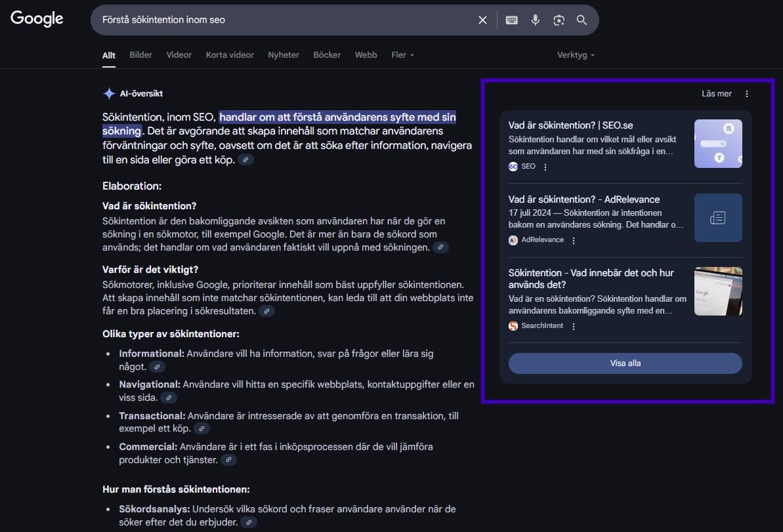Open image search camera icon
This screenshot has width=783, height=532.
point(559,20)
